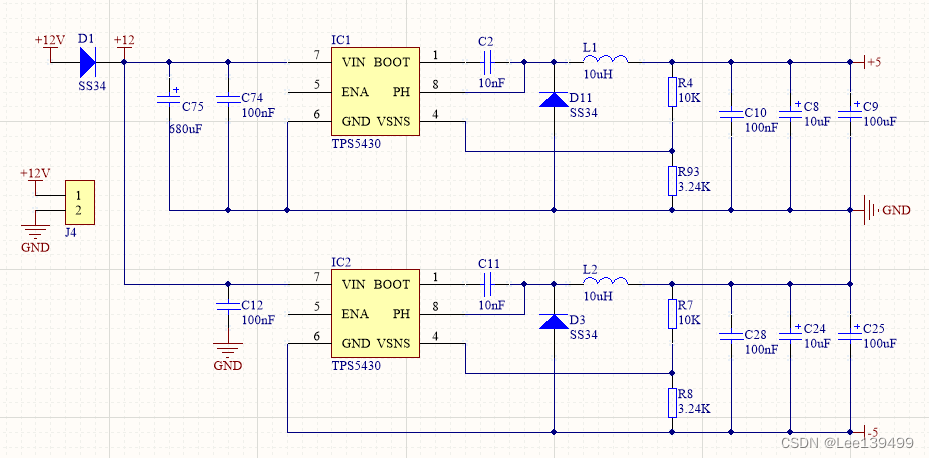This screenshot has height=458, width=929.
Task: Click the IC1 TPS5430 chip body
Action: (374, 92)
